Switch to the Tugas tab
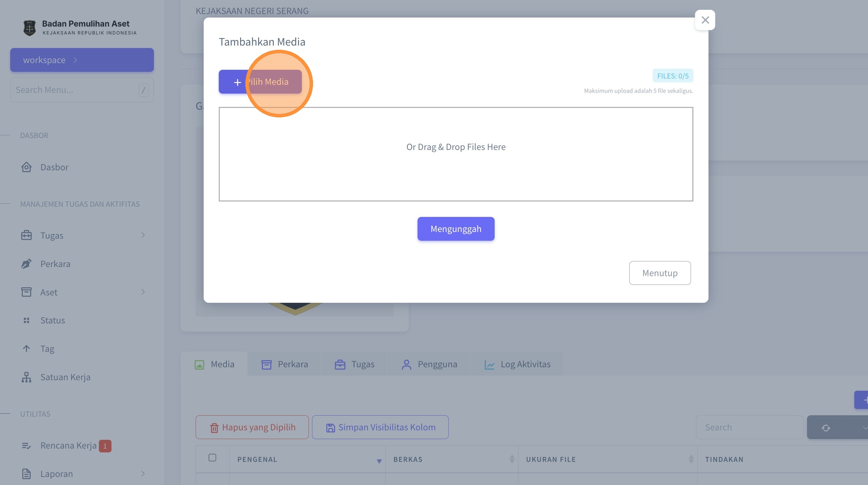Screen dimensions: 868x485 pyautogui.click(x=354, y=364)
